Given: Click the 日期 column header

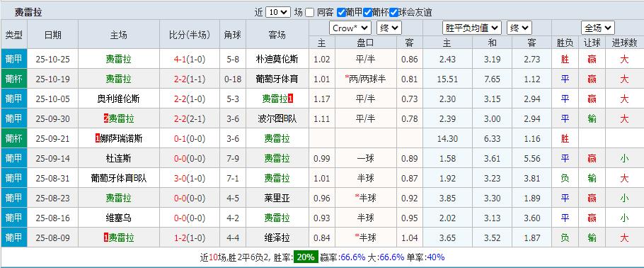Looking at the screenshot, I should pyautogui.click(x=52, y=35).
